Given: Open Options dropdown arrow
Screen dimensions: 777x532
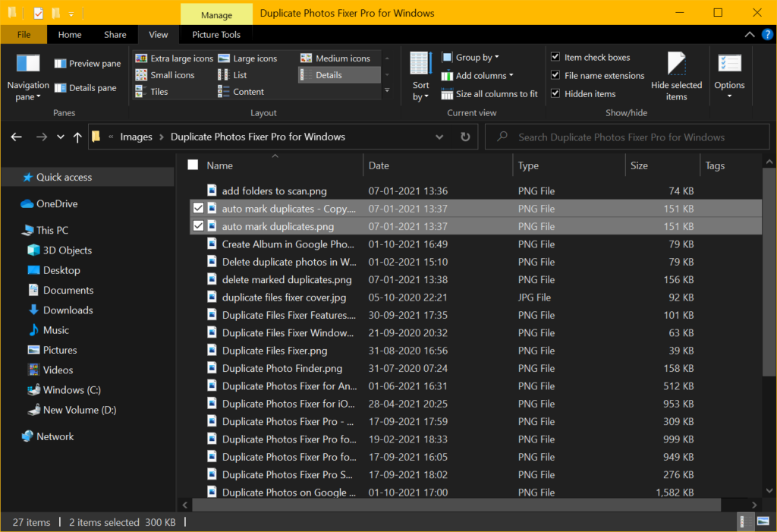Looking at the screenshot, I should pos(729,96).
